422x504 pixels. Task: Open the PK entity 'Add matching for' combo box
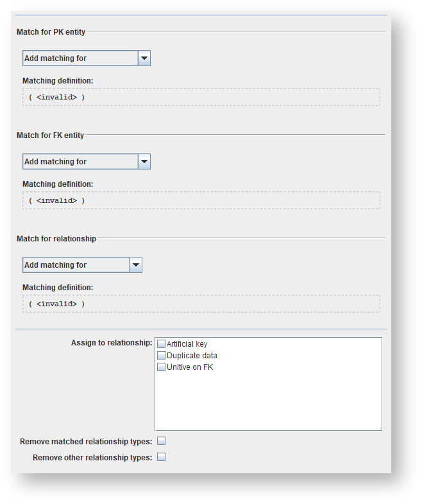(x=80, y=58)
